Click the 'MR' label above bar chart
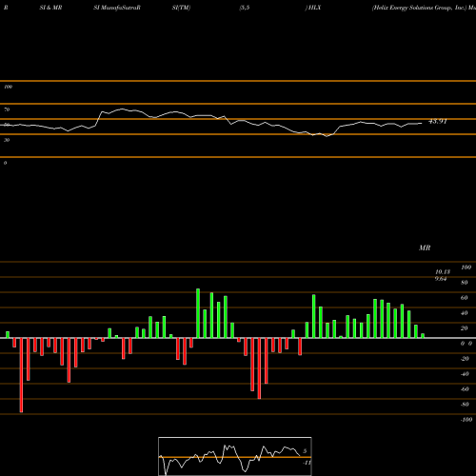This screenshot has width=476, height=476. [425, 248]
